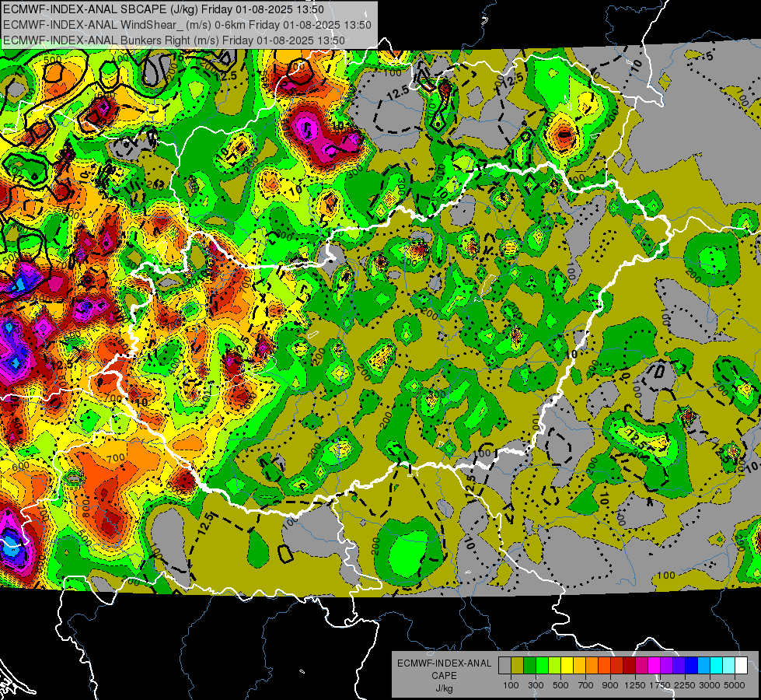Click the red-orange swatch before the 900 tick
761x700 pixels.
[x=604, y=665]
